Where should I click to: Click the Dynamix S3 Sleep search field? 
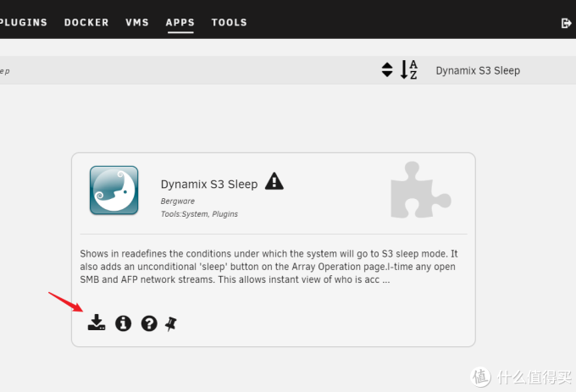(478, 70)
